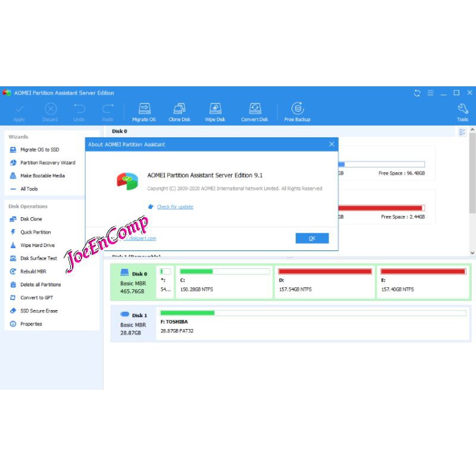Image resolution: width=476 pixels, height=476 pixels.
Task: Click the Disk Operations section heading
Action: point(28,206)
